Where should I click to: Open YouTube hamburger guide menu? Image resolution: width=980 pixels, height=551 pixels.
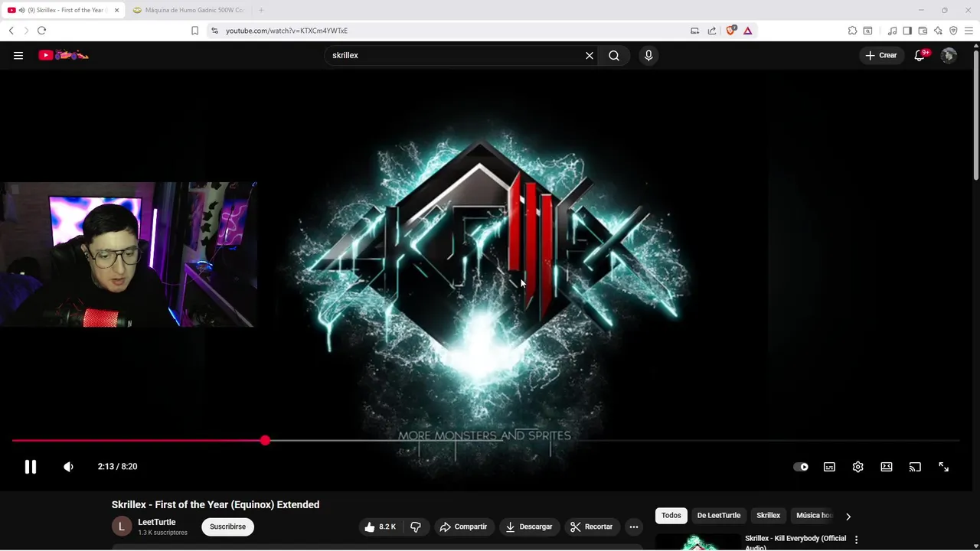(18, 55)
